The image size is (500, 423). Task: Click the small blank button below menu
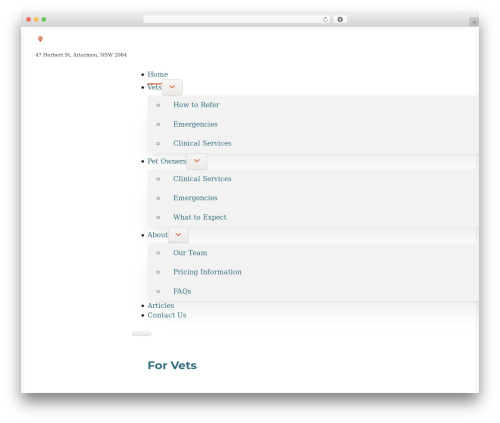[x=142, y=333]
